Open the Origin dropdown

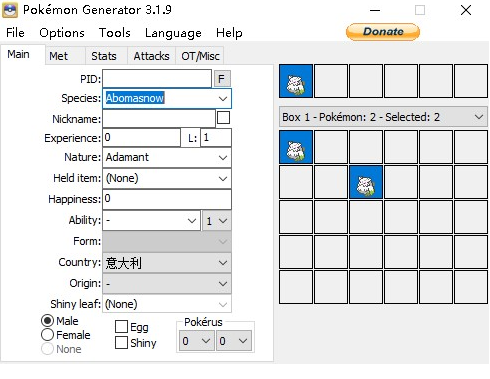click(167, 284)
